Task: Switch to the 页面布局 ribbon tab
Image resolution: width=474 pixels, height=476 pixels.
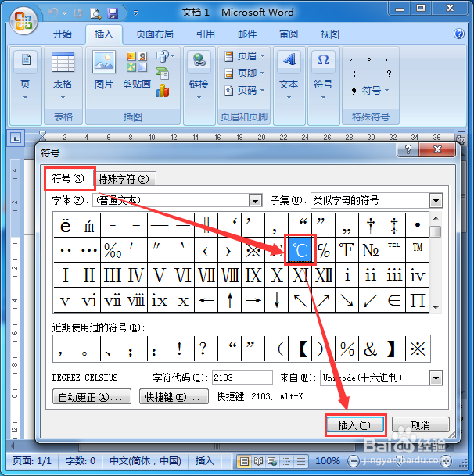Action: pyautogui.click(x=155, y=34)
